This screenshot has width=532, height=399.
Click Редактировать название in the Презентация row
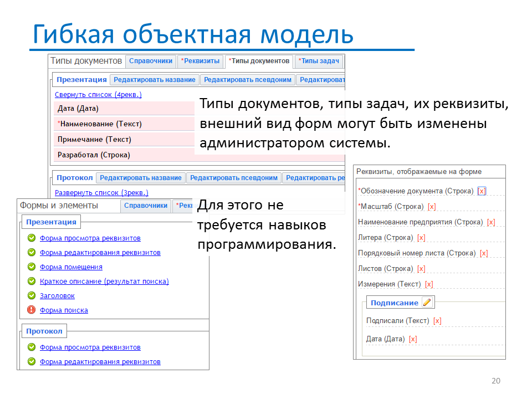pos(155,80)
